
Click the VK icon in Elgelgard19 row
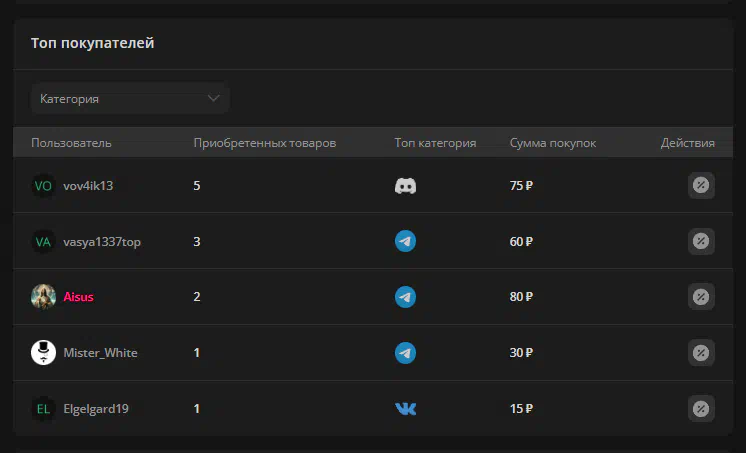click(405, 409)
